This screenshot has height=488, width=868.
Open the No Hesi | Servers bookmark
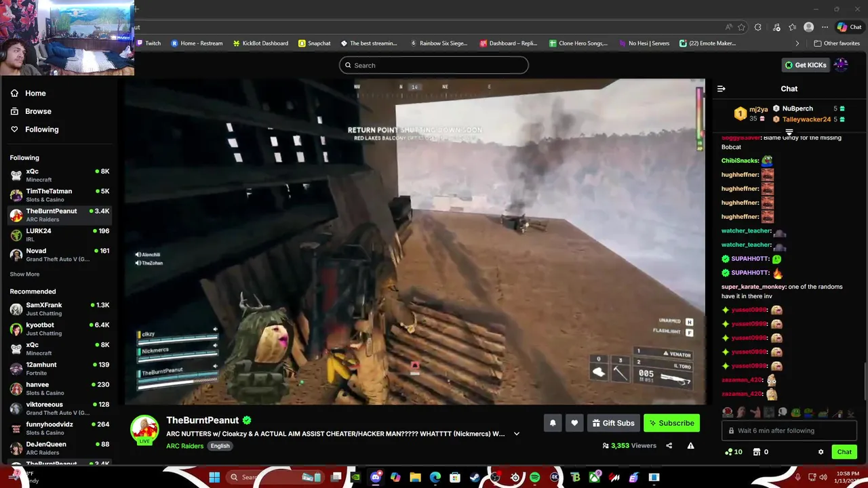click(644, 43)
